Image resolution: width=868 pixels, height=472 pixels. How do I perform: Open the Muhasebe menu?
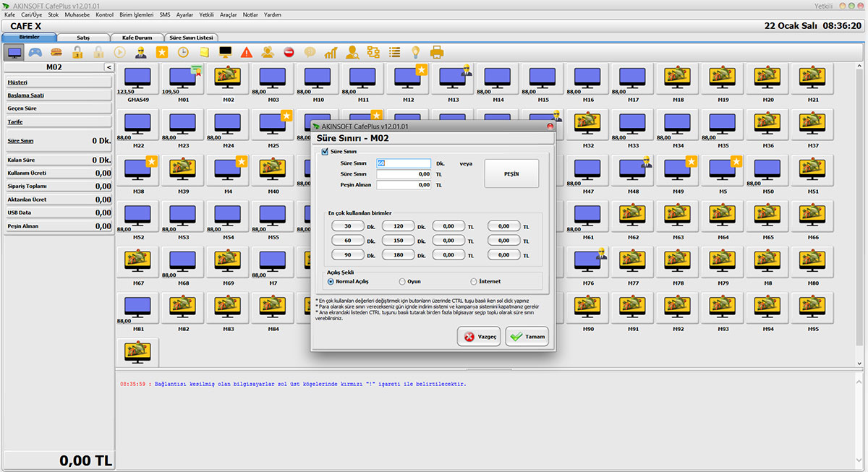(x=77, y=14)
